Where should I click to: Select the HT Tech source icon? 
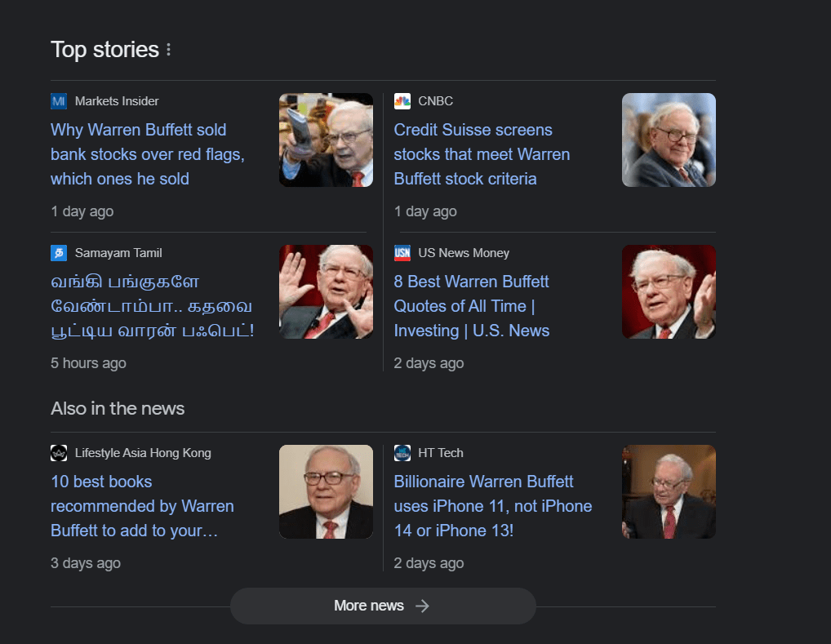click(402, 452)
